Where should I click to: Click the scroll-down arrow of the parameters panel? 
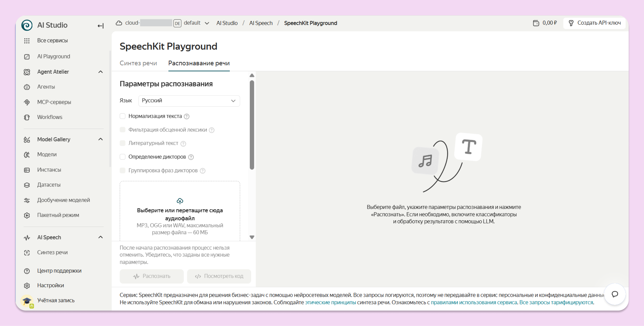252,237
